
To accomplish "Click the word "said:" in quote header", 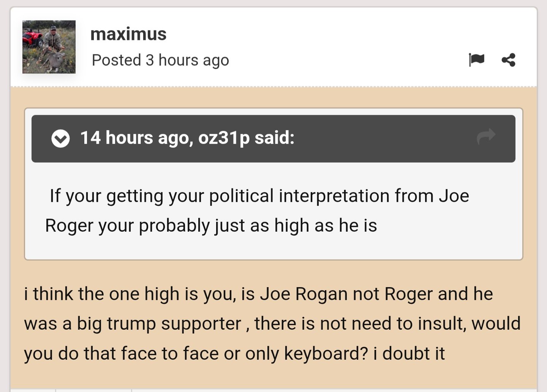I will (x=274, y=138).
